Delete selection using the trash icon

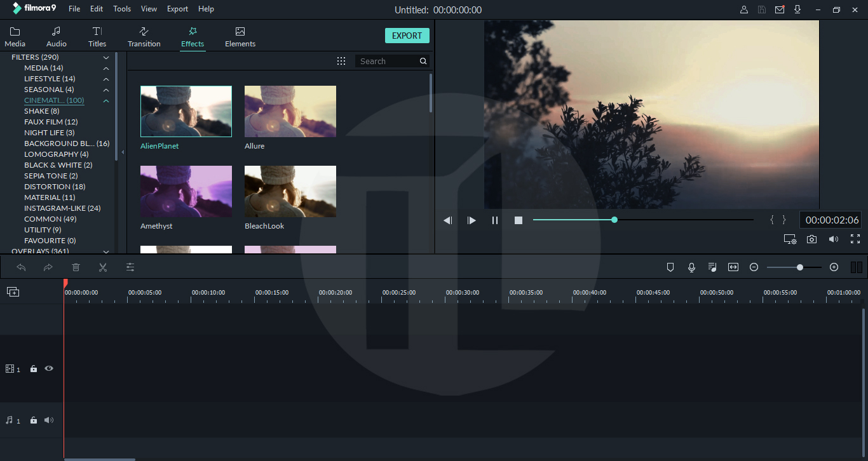(76, 267)
